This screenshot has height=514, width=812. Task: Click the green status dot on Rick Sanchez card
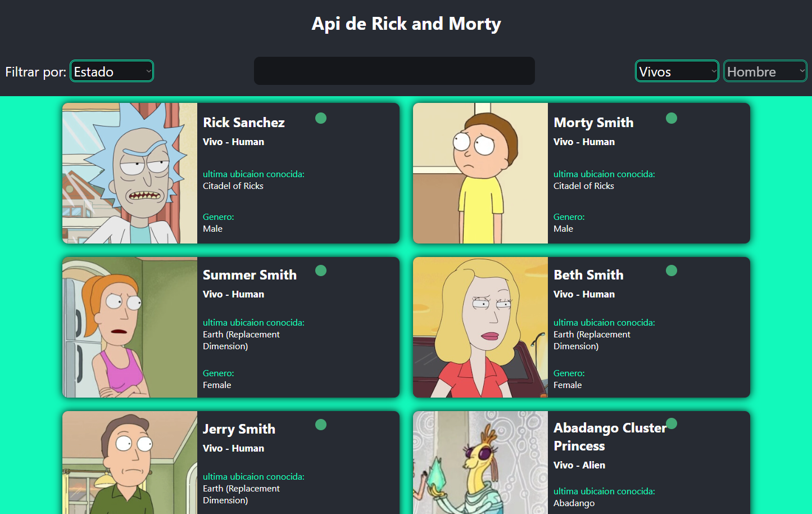click(321, 118)
